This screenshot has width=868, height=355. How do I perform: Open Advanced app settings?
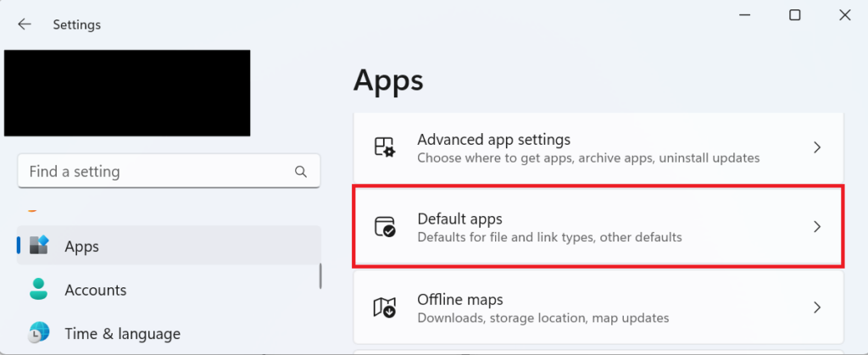[598, 147]
